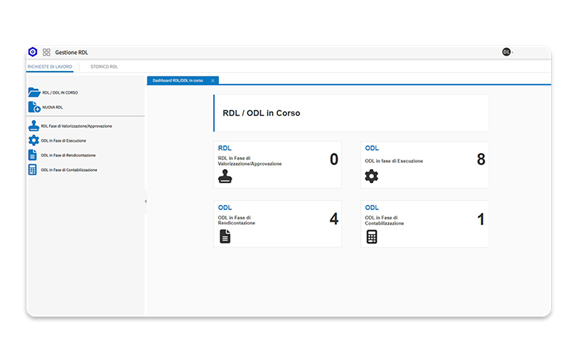
Task: Click the document icon beside ODL in Fase di Rendicontazione in the sidebar
Action: pos(32,155)
